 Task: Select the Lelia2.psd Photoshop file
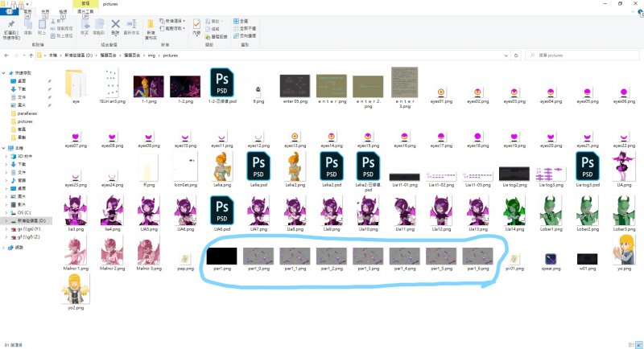coord(332,166)
